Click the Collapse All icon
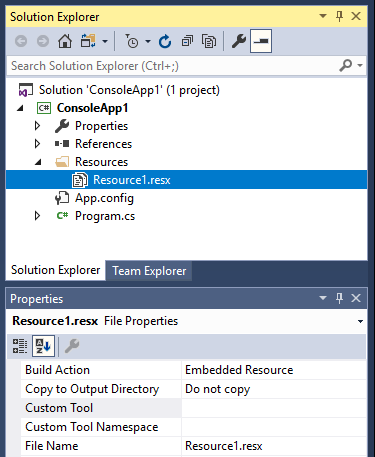375x457 pixels. 187,41
